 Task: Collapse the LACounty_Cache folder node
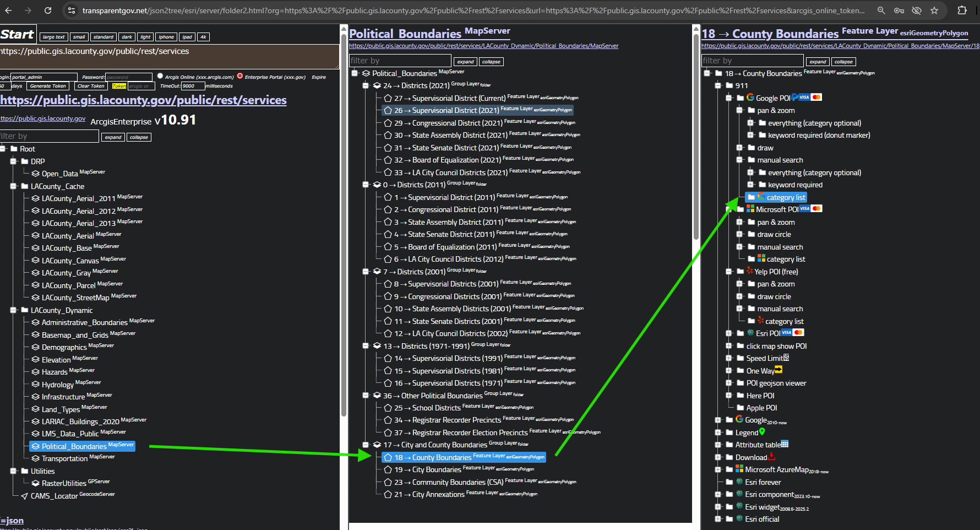pyautogui.click(x=13, y=186)
